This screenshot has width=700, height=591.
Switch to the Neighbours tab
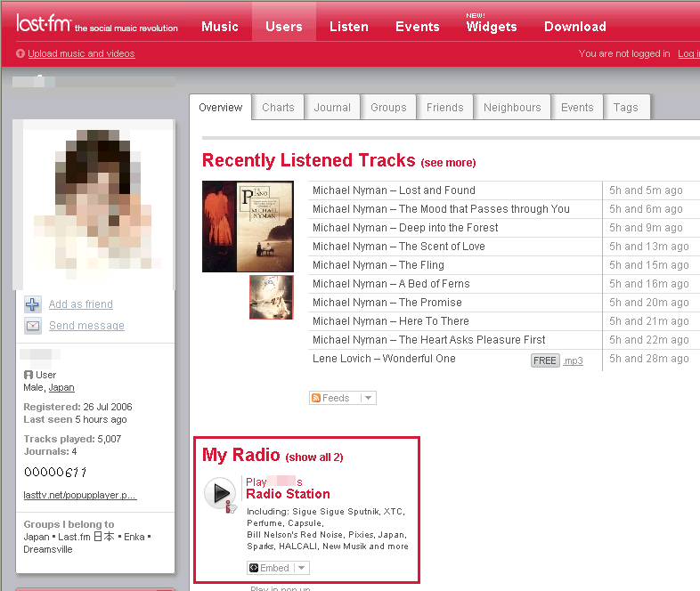click(512, 108)
